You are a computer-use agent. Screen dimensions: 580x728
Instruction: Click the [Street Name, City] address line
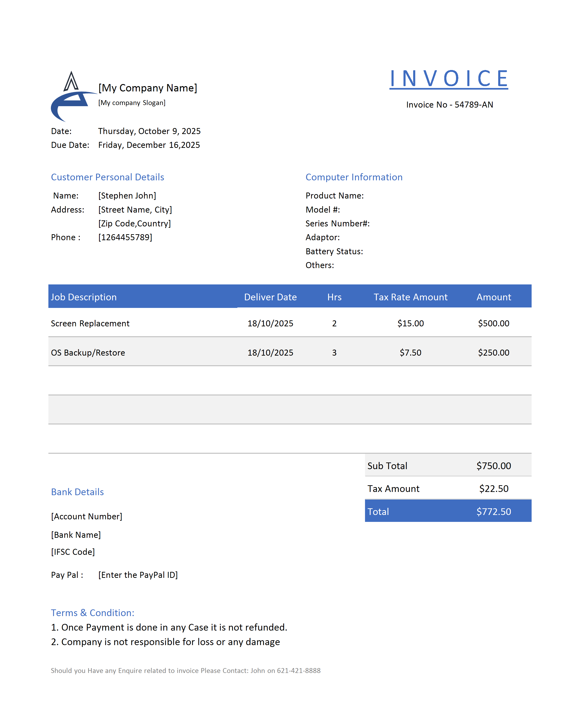135,210
